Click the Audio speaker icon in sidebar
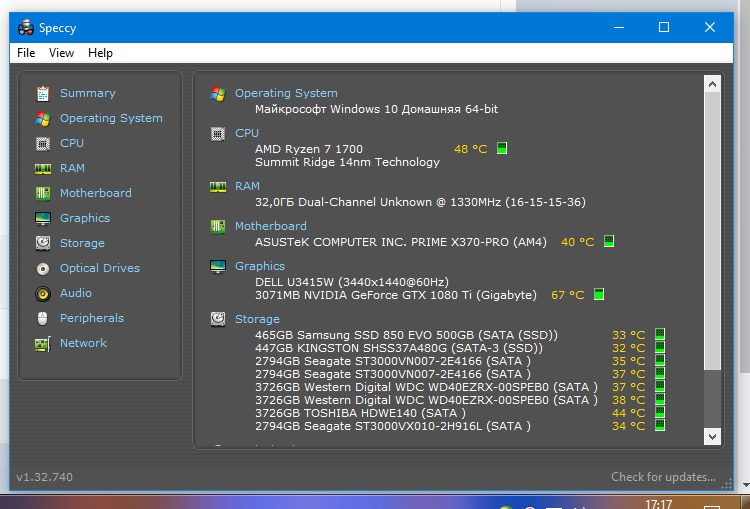 click(43, 293)
